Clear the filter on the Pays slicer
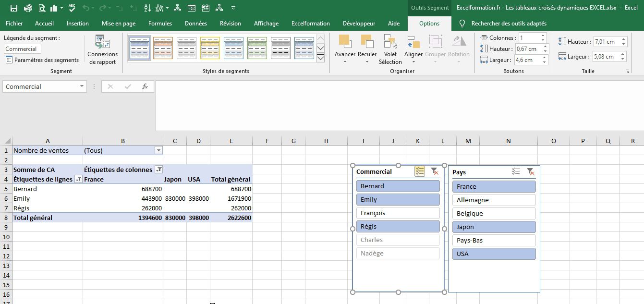644x304 pixels. [x=531, y=171]
